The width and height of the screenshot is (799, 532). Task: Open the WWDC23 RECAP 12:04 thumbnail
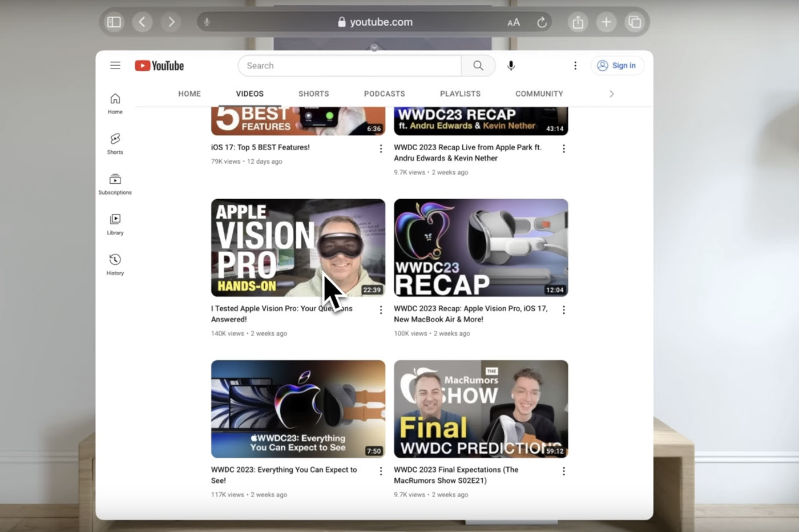click(481, 248)
